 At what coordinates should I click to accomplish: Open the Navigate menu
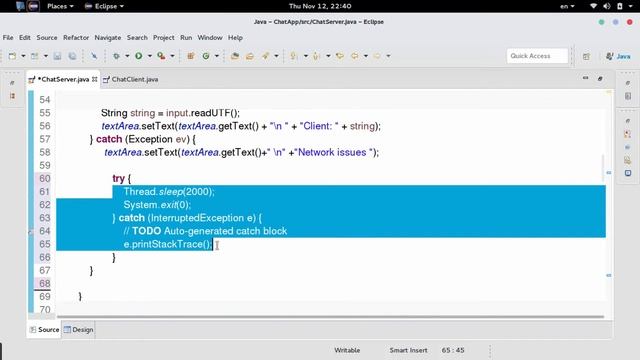[x=108, y=38]
